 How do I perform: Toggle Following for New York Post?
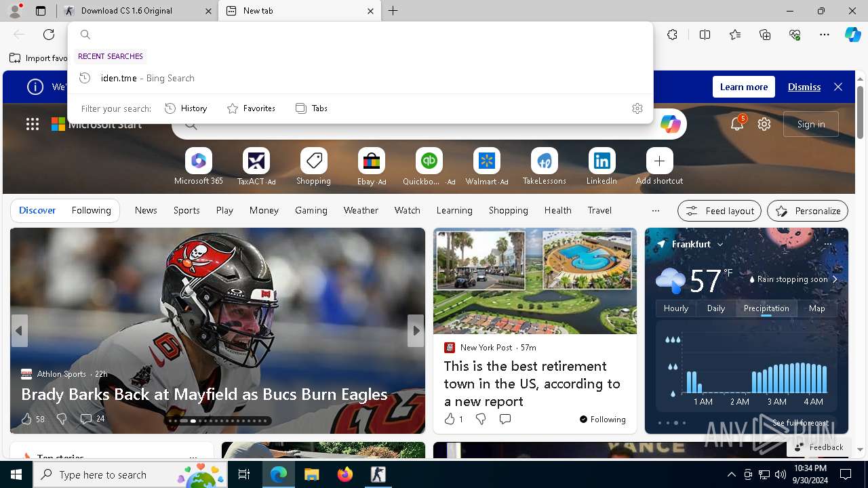click(603, 420)
